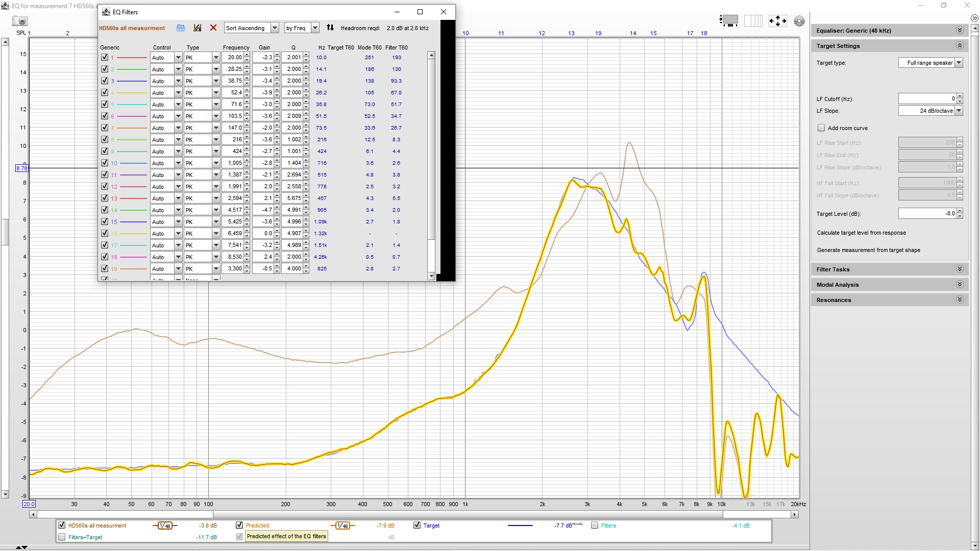Click the EQ Filters window title icon
The width and height of the screenshot is (980, 551).
(106, 12)
